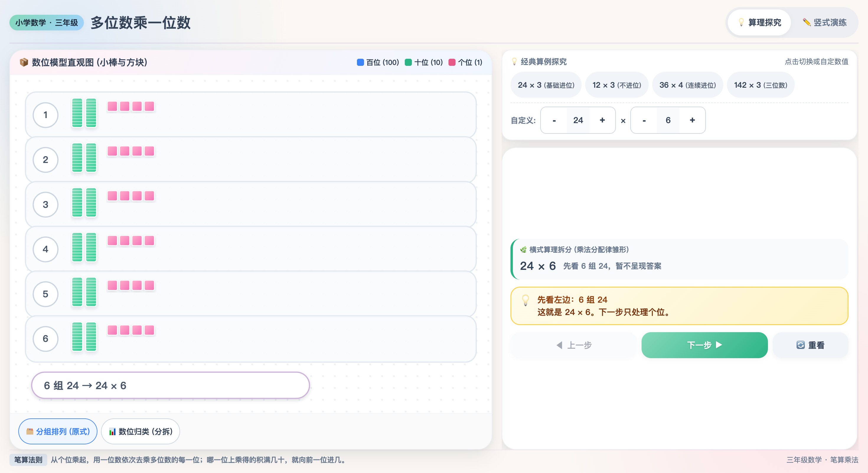
Task: Click the leaf icon beside 横式算理拆分
Action: (523, 250)
